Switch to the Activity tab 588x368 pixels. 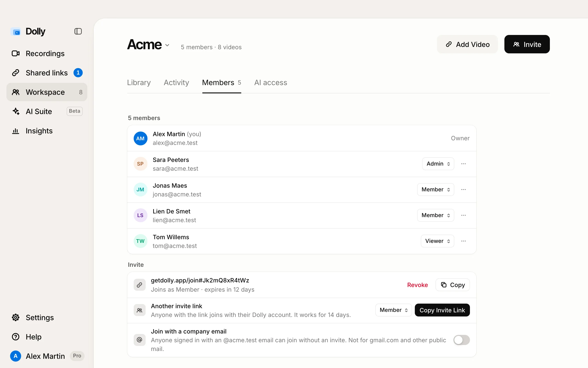176,83
